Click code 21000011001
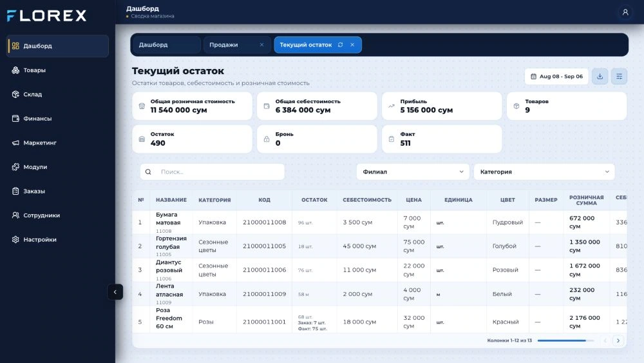644x363 pixels. pos(264,322)
